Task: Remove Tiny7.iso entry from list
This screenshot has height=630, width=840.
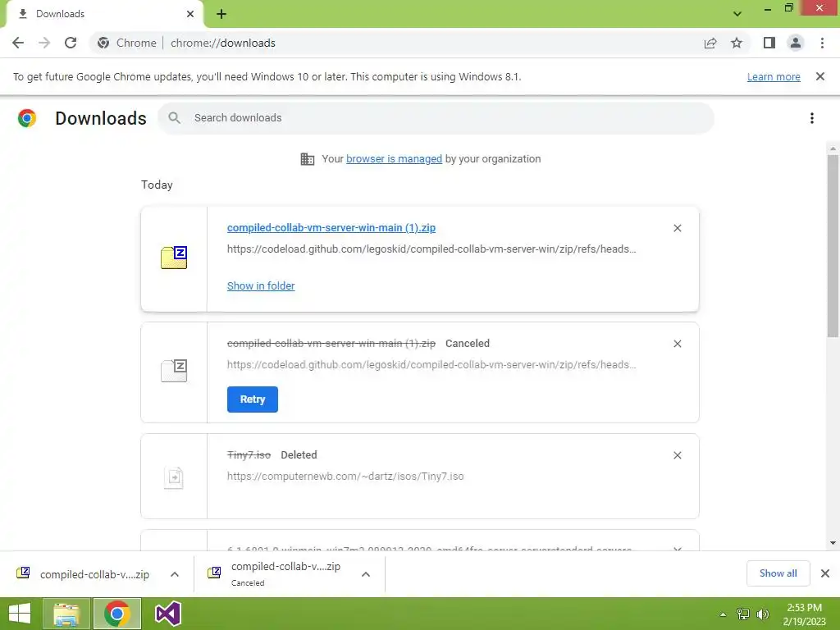Action: (677, 455)
